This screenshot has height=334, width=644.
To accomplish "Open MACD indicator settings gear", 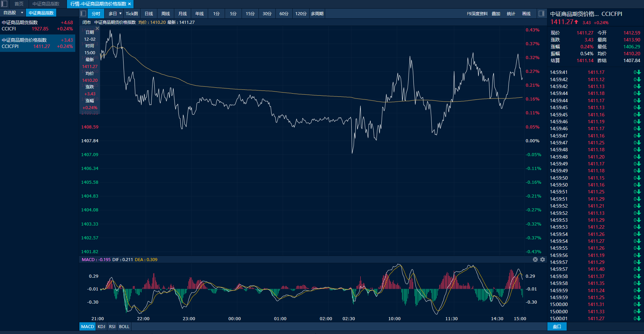I will [543, 259].
